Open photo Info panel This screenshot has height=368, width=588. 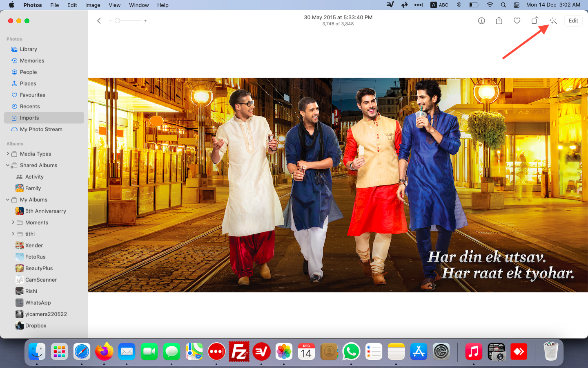coord(481,21)
